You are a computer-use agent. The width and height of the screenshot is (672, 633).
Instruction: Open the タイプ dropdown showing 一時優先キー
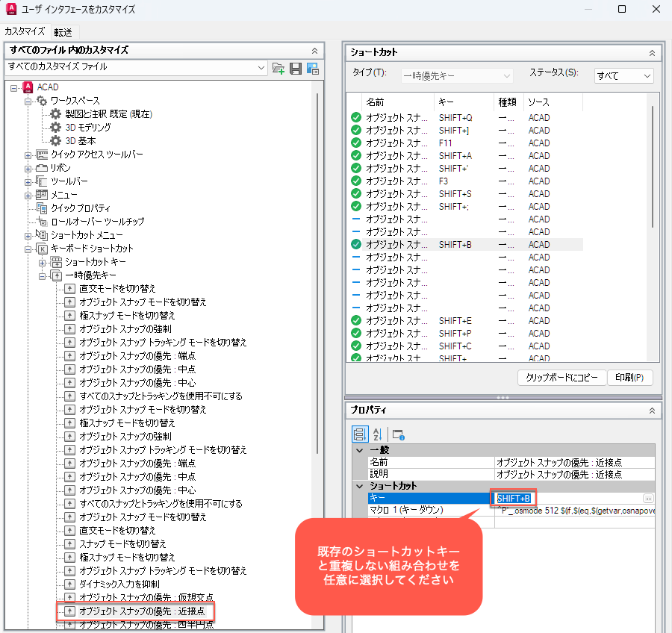click(457, 75)
